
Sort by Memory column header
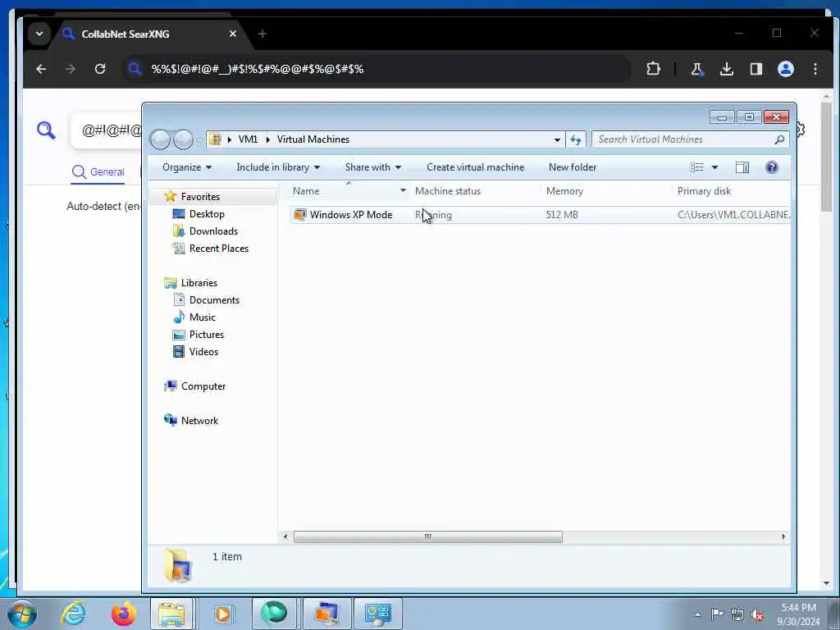point(564,190)
